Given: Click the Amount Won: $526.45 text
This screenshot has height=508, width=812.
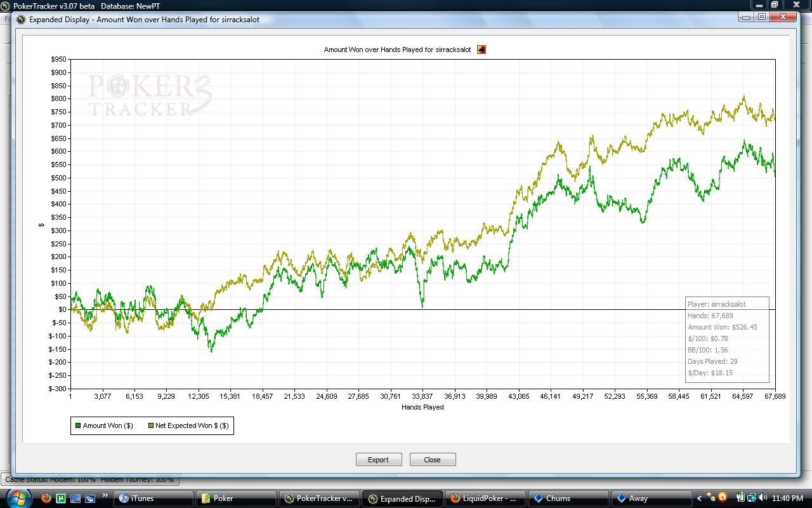Looking at the screenshot, I should click(x=723, y=327).
